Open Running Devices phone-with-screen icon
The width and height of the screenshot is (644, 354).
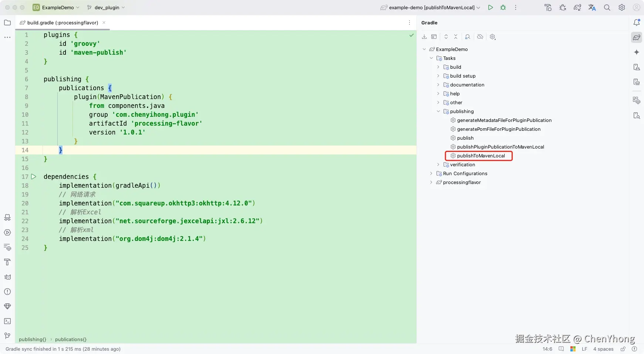[637, 82]
